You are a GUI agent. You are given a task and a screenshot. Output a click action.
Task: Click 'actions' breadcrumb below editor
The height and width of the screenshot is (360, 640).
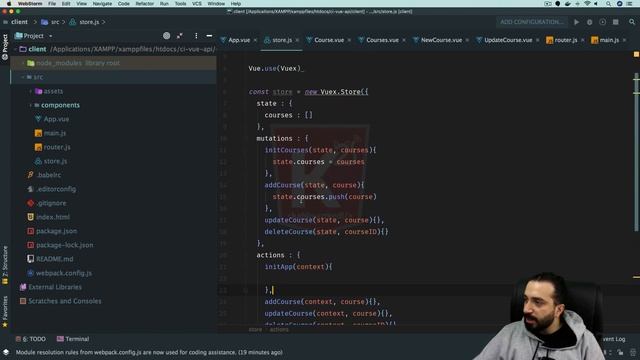[x=279, y=329]
